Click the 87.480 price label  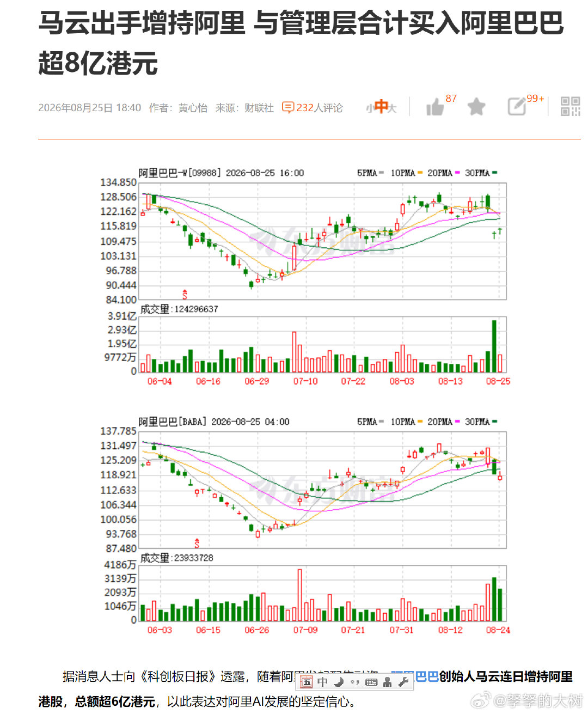point(121,549)
